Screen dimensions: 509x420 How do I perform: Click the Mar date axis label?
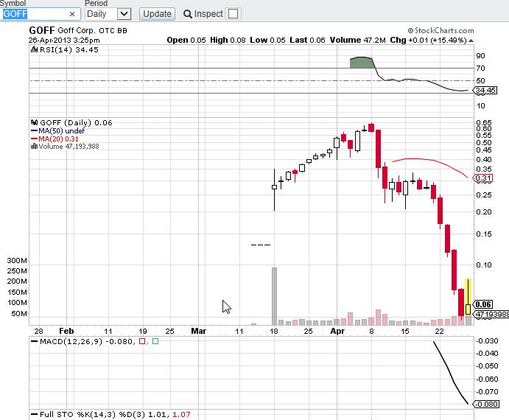pos(198,331)
